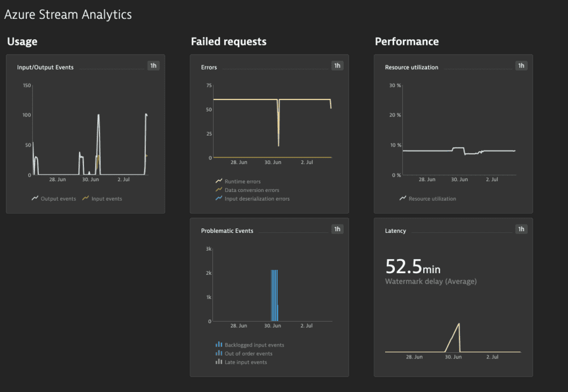
Task: Click the Input deserialization errors legend icon
Action: click(219, 198)
